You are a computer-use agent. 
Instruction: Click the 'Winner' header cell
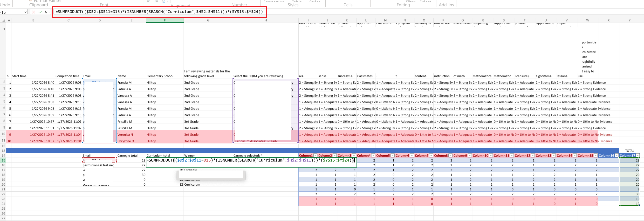[x=208, y=156]
